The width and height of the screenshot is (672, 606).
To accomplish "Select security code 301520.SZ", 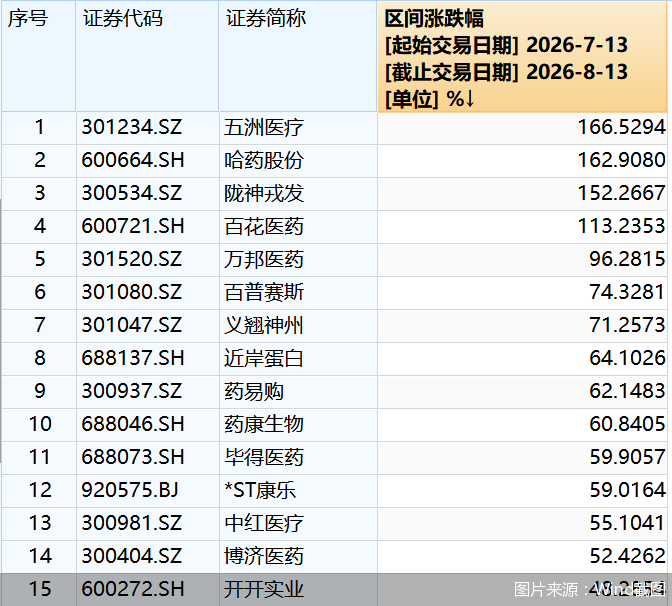I will click(x=132, y=259).
